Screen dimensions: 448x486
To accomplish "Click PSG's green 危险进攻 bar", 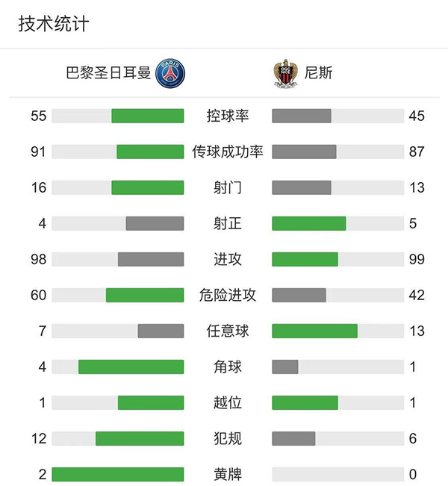I will click(x=145, y=295).
